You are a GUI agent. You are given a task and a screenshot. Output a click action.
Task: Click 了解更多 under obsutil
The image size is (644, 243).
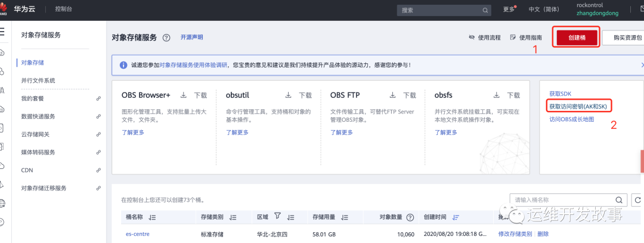pyautogui.click(x=237, y=133)
